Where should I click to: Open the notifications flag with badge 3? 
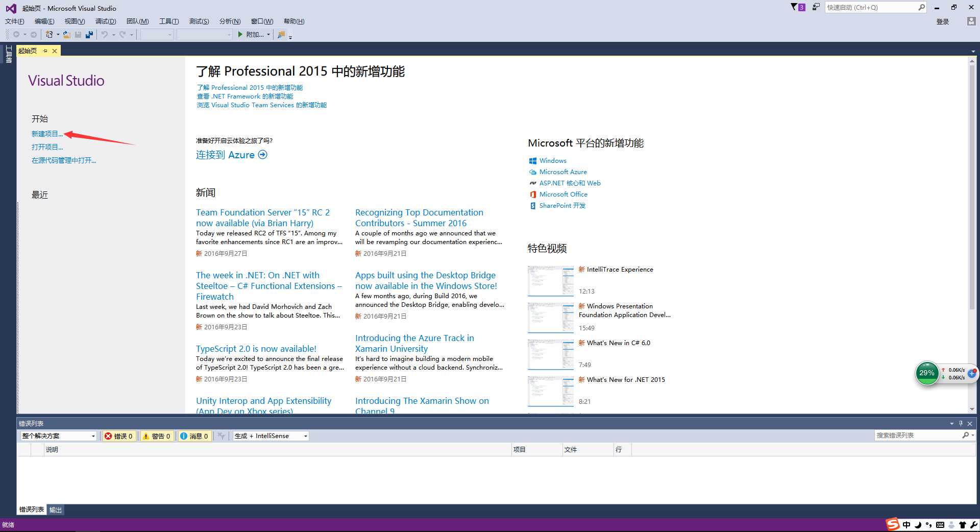[x=798, y=7]
